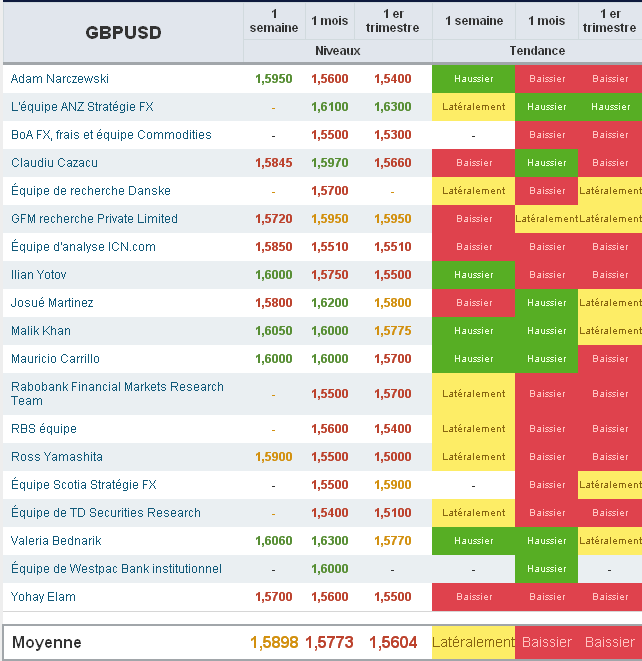This screenshot has width=642, height=661.
Task: Select Valeria Bednarik value 1,6060
Action: pyautogui.click(x=274, y=541)
